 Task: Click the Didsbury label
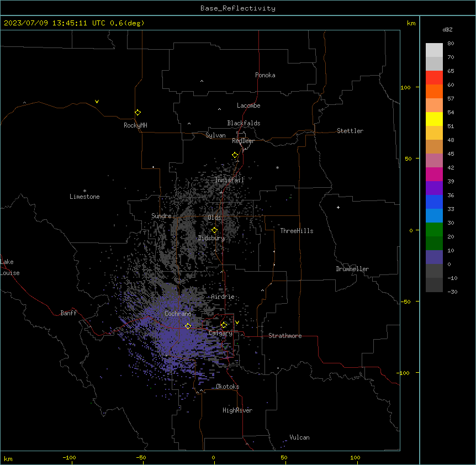click(x=211, y=238)
